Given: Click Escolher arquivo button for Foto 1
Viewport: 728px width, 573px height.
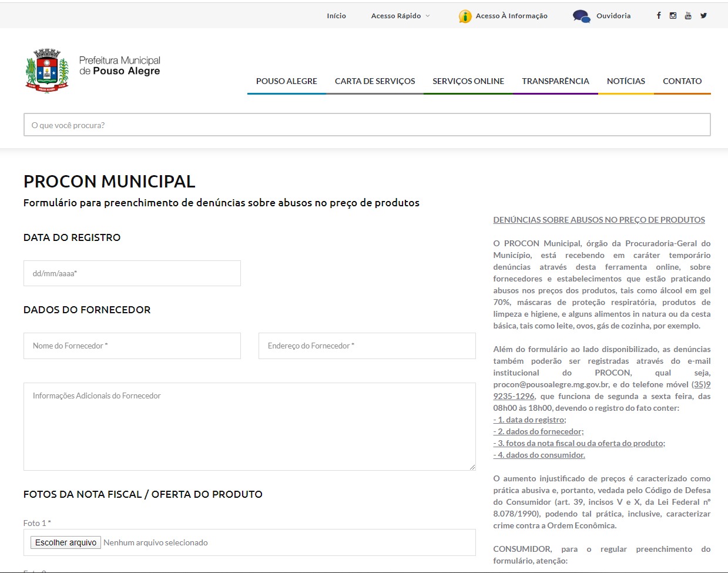Looking at the screenshot, I should coord(66,542).
